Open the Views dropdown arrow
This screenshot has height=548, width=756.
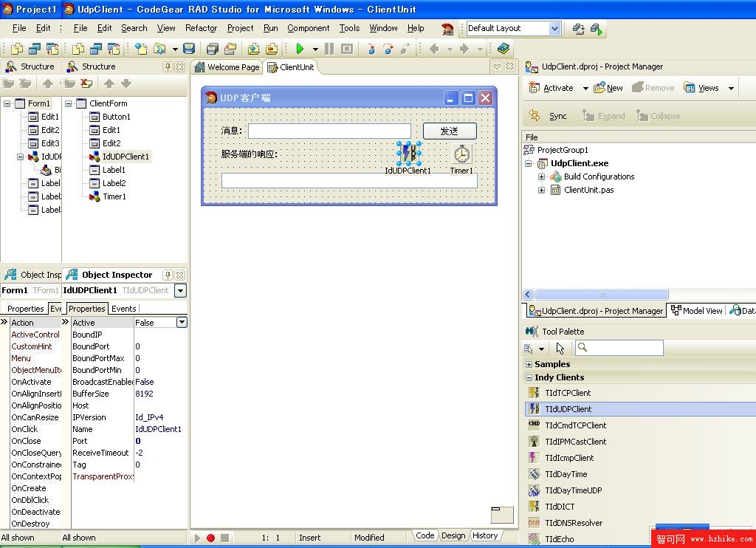coord(731,89)
